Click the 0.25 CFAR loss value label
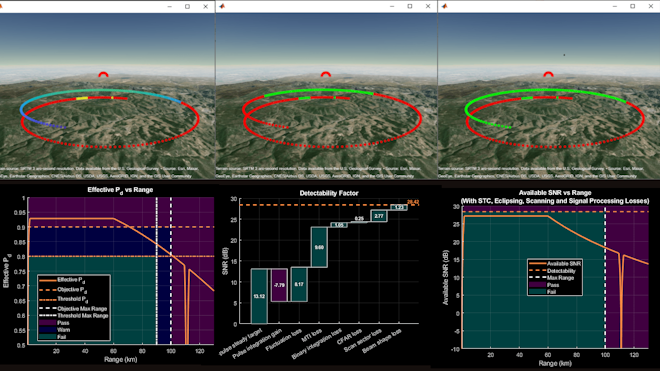Screen dimensions: 660x371 click(359, 219)
